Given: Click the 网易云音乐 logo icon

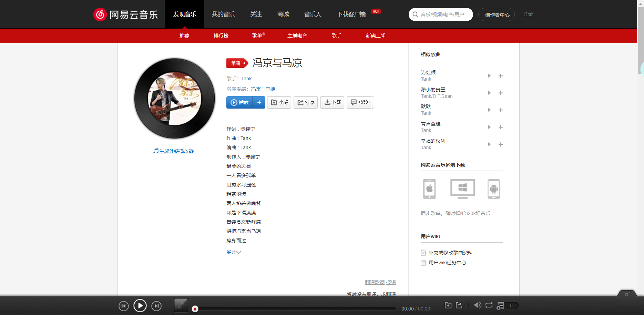Looking at the screenshot, I should [x=100, y=14].
